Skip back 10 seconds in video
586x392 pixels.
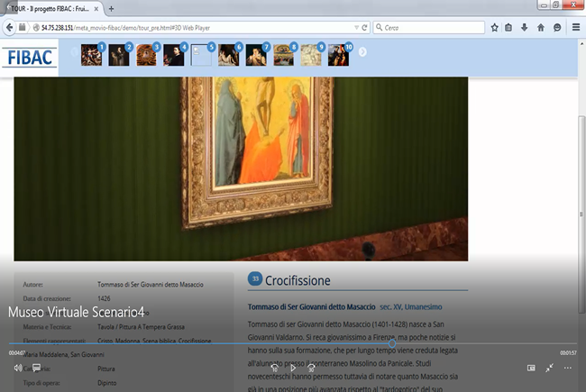(275, 368)
